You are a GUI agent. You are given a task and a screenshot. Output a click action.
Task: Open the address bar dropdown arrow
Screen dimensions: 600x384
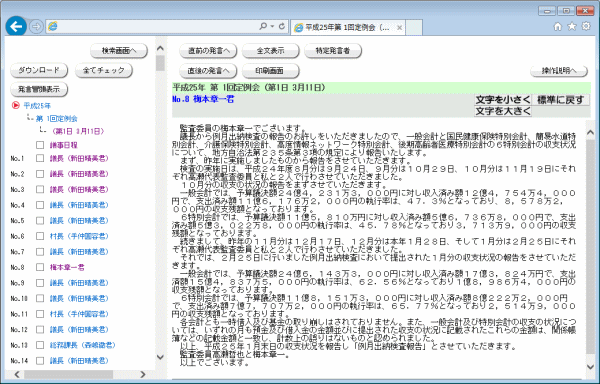tap(272, 26)
